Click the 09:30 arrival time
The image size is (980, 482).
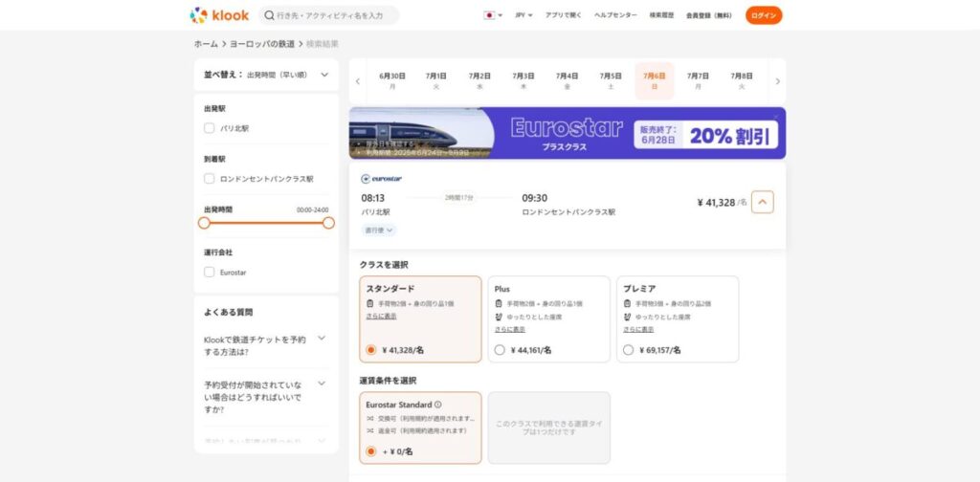(534, 198)
